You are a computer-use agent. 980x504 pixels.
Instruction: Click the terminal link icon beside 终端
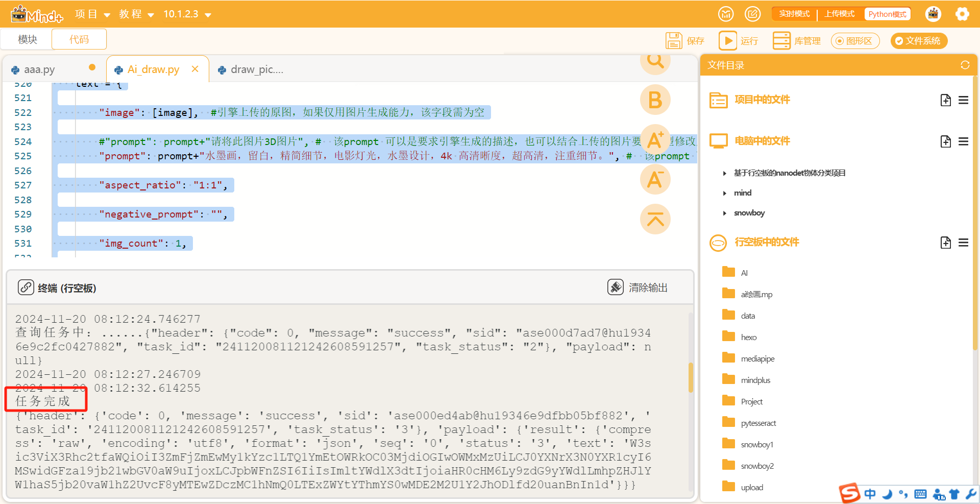pyautogui.click(x=26, y=287)
